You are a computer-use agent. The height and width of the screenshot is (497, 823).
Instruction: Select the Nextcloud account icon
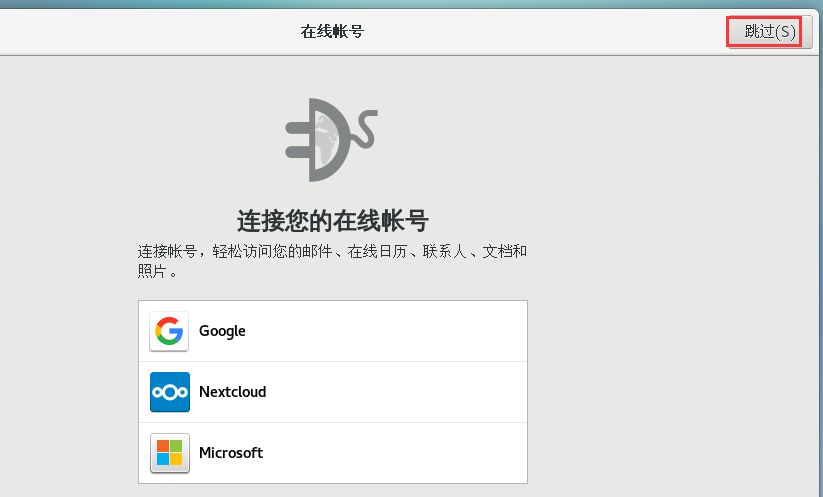tap(170, 392)
